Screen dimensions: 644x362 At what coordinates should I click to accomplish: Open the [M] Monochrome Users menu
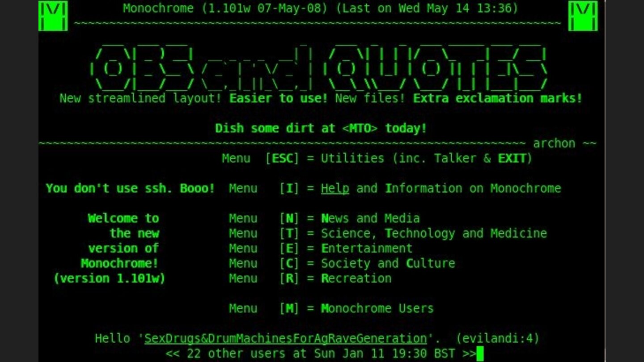click(331, 308)
